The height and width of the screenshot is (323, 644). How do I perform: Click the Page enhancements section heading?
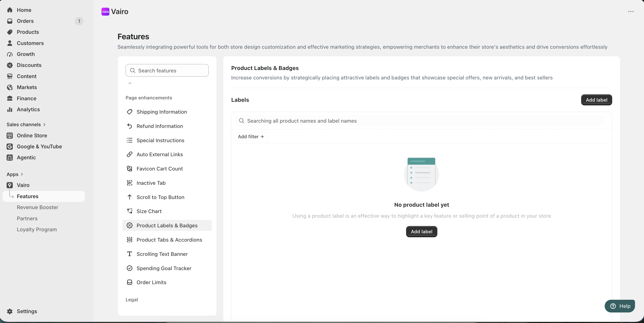(149, 98)
